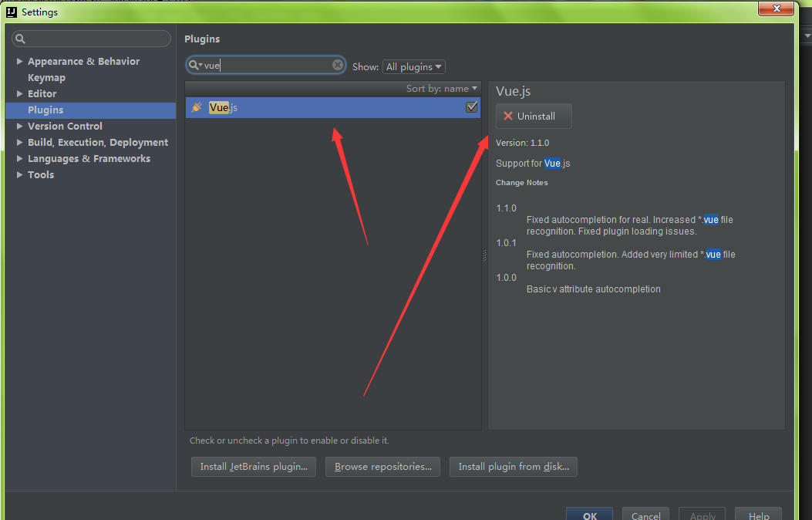
Task: Click the Change Notes heading
Action: point(521,183)
